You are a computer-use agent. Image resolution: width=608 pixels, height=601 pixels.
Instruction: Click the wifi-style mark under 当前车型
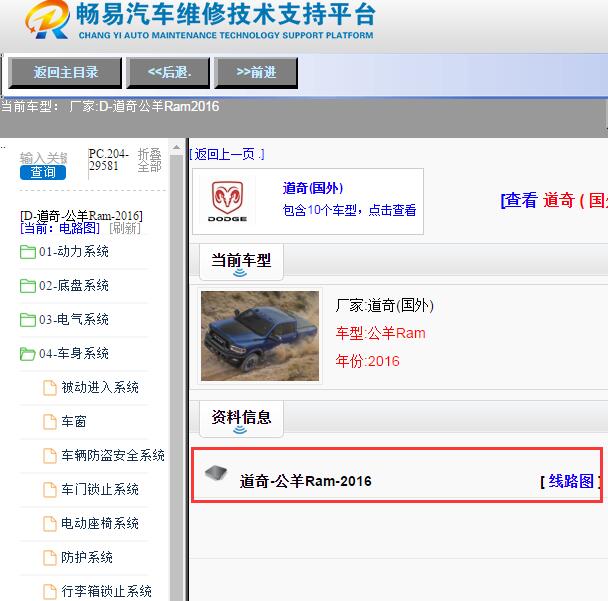[x=240, y=273]
